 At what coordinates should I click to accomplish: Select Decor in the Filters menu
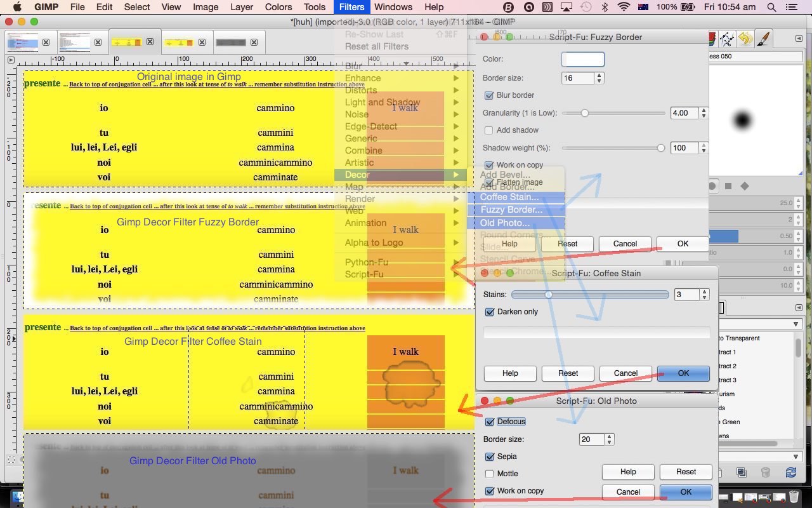[400, 175]
